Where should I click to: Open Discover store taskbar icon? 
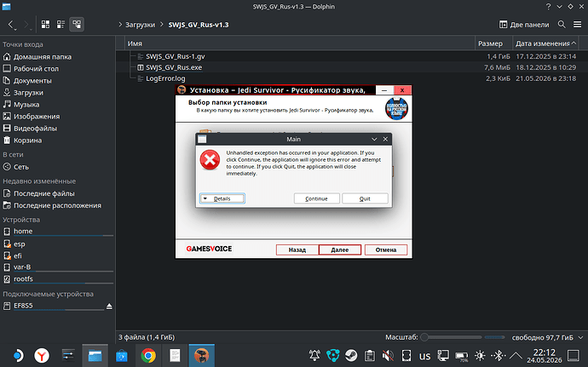coord(122,355)
